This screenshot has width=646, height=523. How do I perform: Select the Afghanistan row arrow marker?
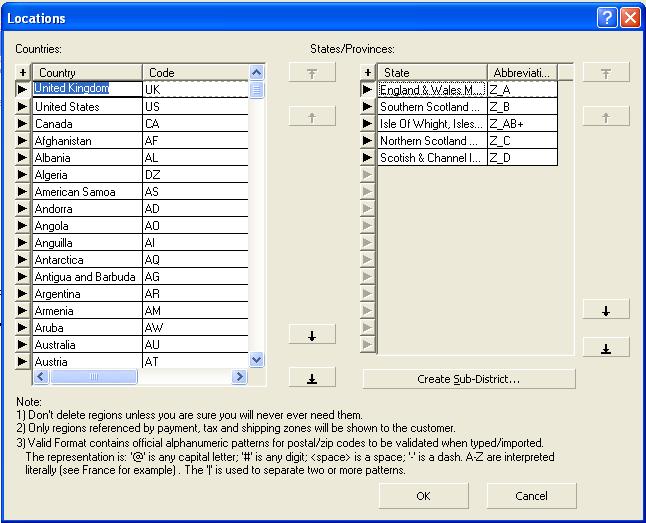point(23,140)
